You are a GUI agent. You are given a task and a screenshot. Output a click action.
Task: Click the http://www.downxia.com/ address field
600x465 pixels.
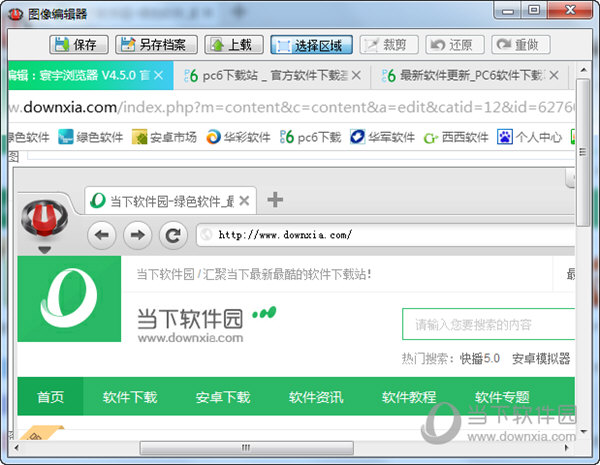pos(386,235)
